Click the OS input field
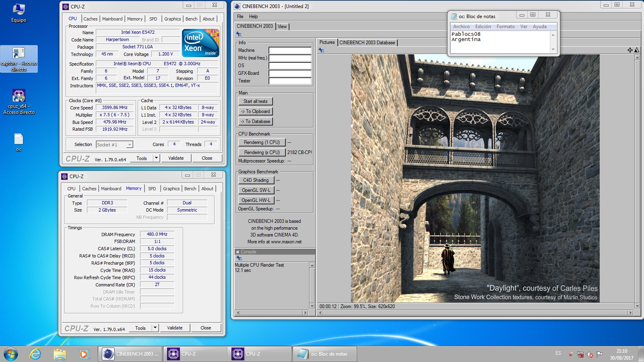The image size is (644, 362). 290,66
